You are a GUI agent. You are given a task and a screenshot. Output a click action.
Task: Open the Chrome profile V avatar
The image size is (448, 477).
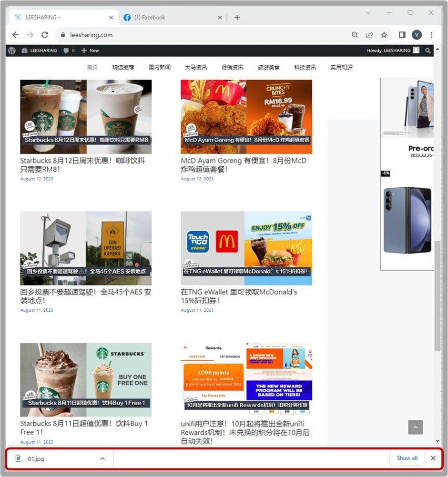tap(417, 35)
